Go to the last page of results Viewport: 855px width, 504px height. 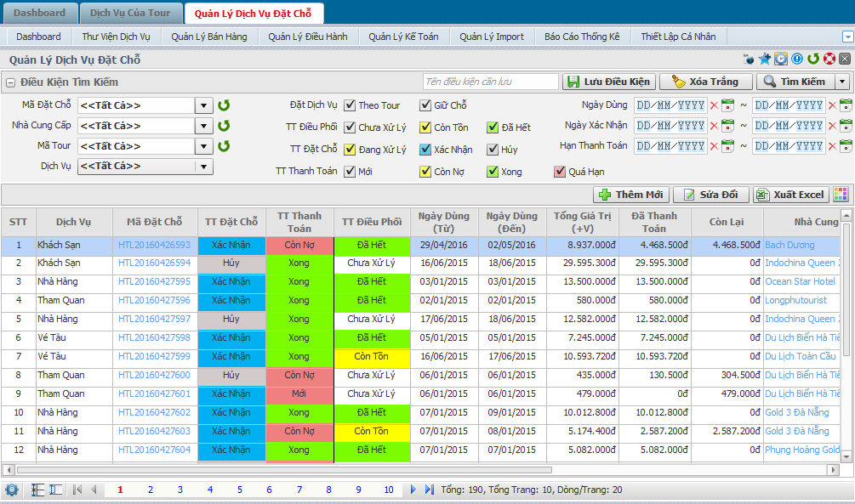tap(427, 490)
